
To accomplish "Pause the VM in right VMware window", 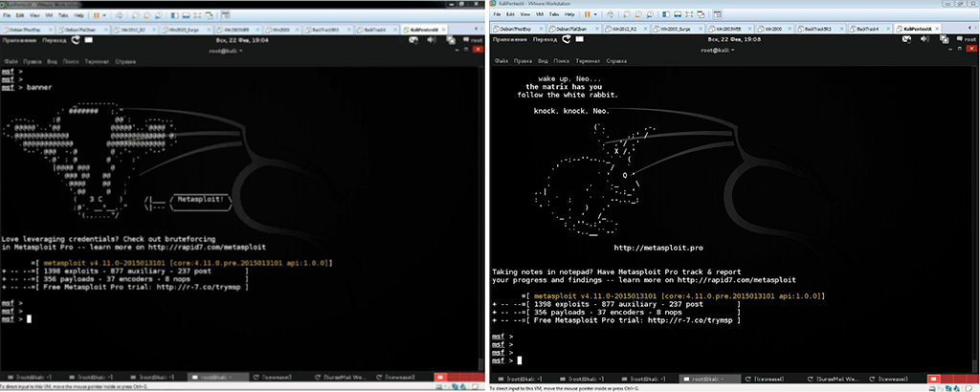I will tap(588, 14).
